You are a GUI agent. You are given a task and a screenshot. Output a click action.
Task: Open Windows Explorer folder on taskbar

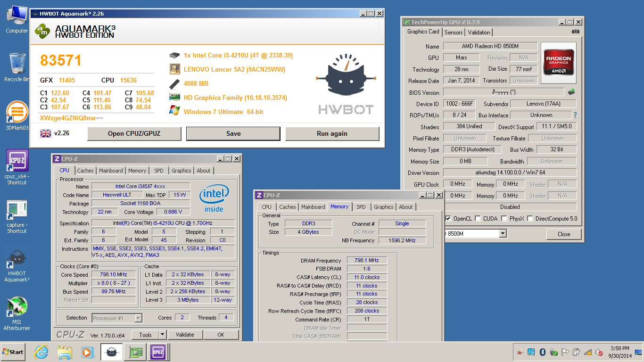click(65, 352)
